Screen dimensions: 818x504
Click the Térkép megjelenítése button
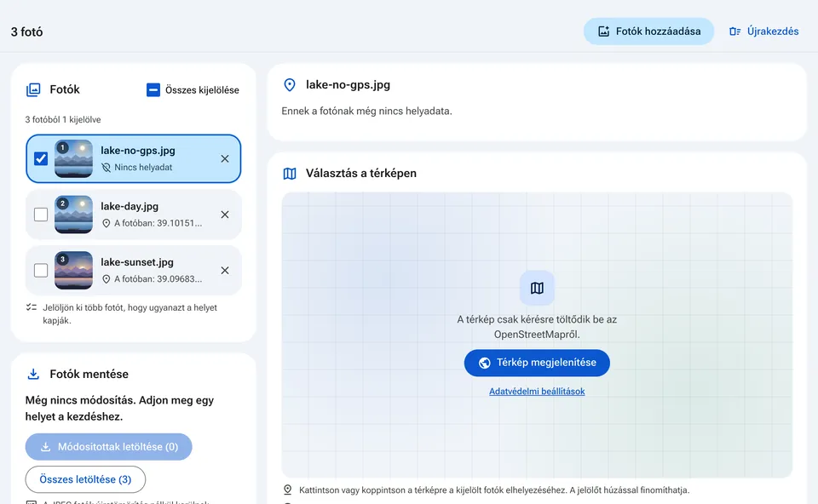coord(537,363)
